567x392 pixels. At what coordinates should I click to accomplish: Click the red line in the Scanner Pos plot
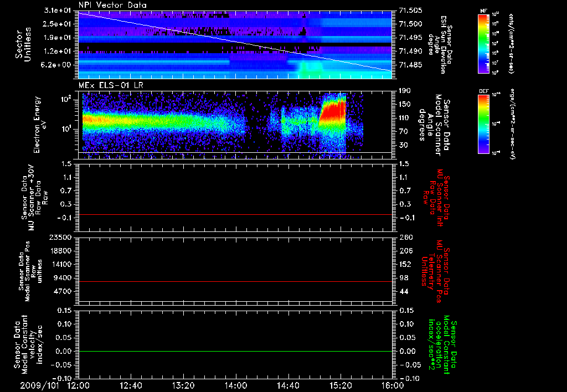click(x=235, y=281)
